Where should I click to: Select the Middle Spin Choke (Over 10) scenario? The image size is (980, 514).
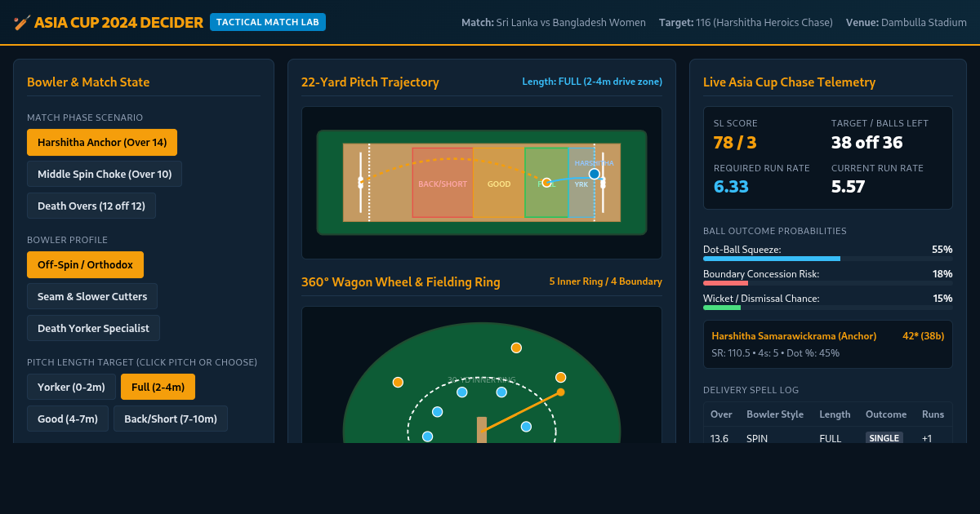click(105, 174)
